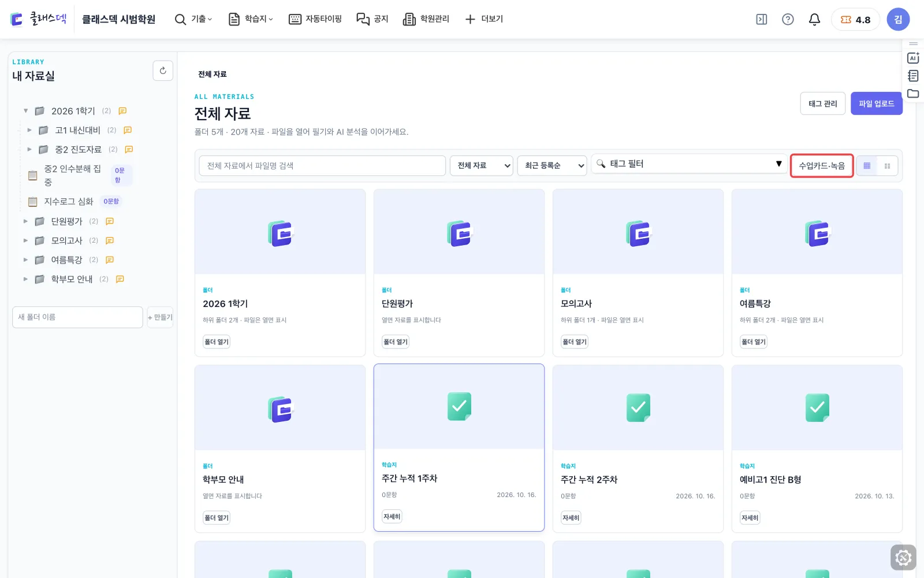Image resolution: width=924 pixels, height=578 pixels.
Task: Go to 자동타이핑
Action: point(315,20)
